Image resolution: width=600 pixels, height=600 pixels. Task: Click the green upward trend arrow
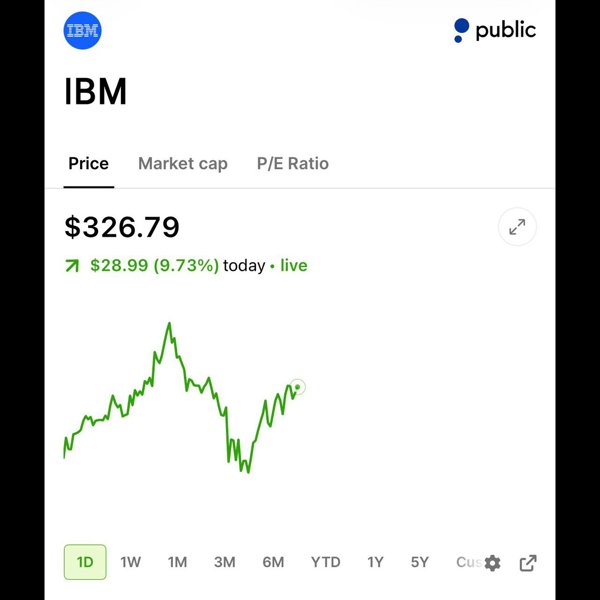(x=72, y=266)
